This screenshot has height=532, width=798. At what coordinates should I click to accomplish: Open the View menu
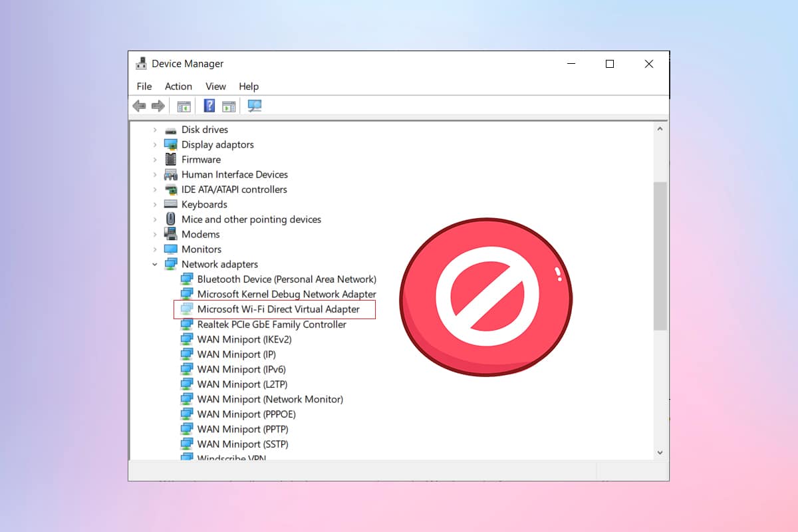[215, 86]
